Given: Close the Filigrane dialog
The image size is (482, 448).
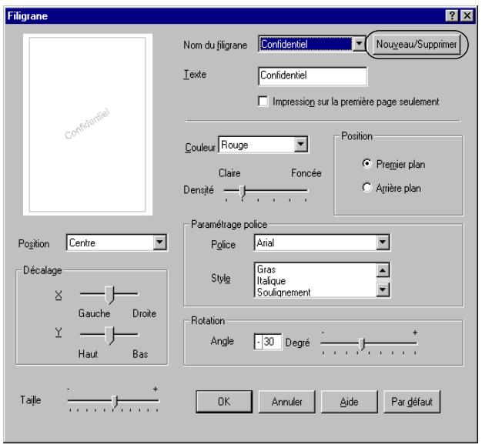Looking at the screenshot, I should 467,15.
